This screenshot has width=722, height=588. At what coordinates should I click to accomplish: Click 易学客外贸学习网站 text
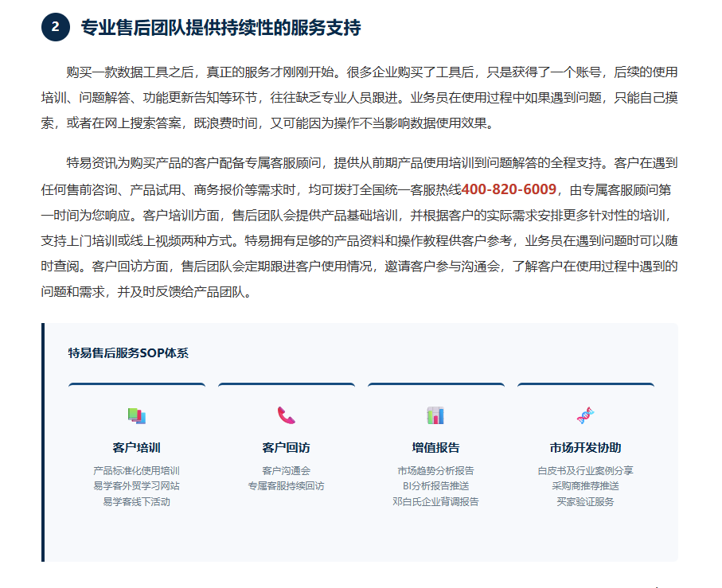(x=137, y=486)
